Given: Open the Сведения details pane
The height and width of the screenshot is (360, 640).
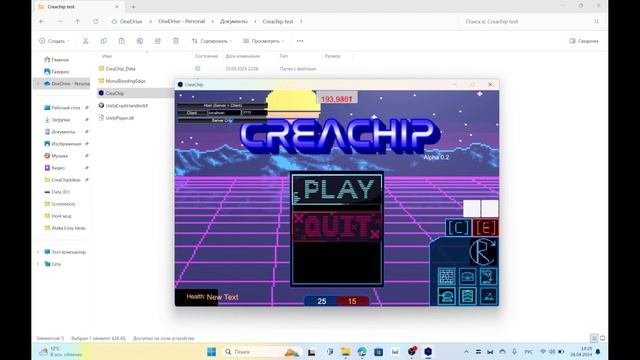Looking at the screenshot, I should (584, 41).
